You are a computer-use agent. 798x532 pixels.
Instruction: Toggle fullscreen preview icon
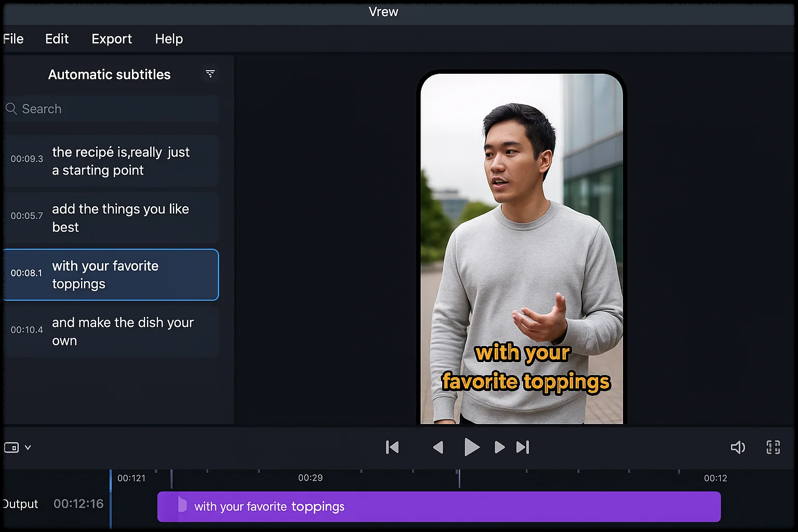click(x=773, y=447)
